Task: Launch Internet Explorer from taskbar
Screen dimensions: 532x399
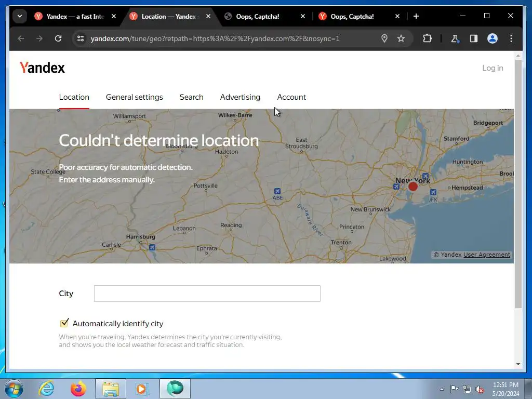Action: [46, 389]
